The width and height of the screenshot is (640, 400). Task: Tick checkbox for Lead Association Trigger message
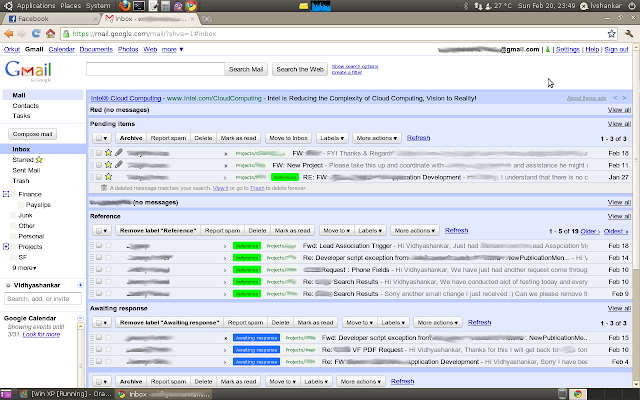tap(99, 245)
